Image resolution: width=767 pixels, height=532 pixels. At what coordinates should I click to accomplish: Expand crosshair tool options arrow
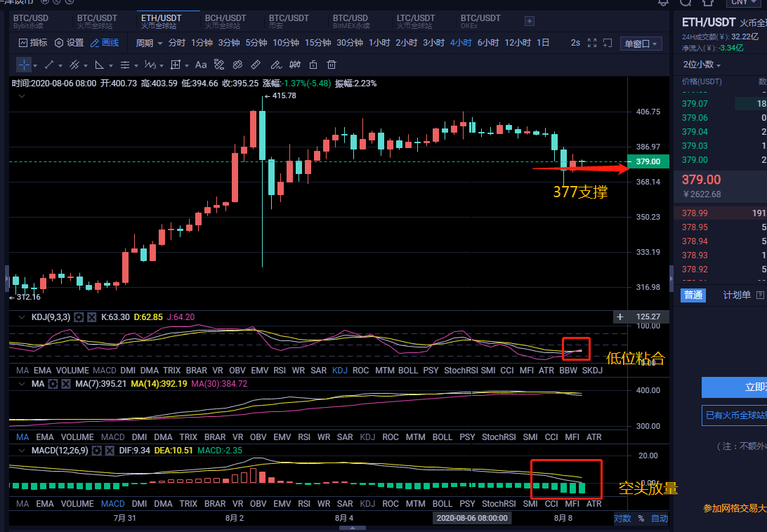click(x=35, y=65)
